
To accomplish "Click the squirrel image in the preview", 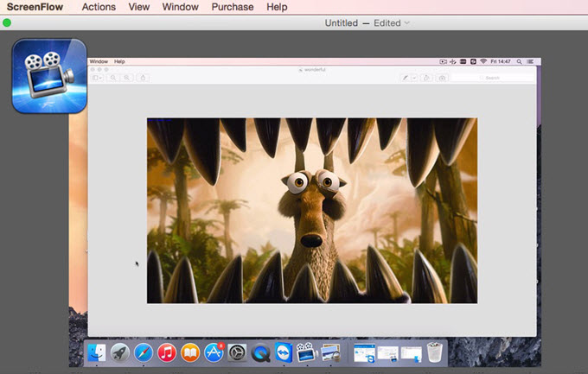I will [x=311, y=210].
